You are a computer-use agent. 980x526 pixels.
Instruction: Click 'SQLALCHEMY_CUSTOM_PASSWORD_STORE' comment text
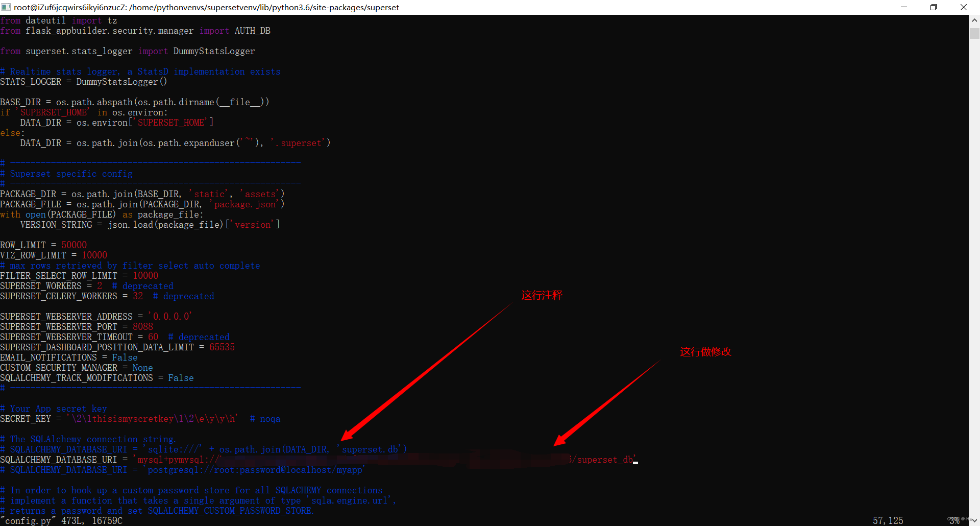230,511
